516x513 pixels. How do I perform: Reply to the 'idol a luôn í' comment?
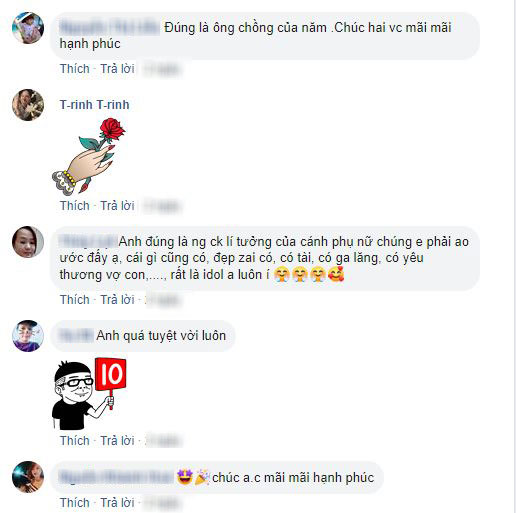click(117, 300)
